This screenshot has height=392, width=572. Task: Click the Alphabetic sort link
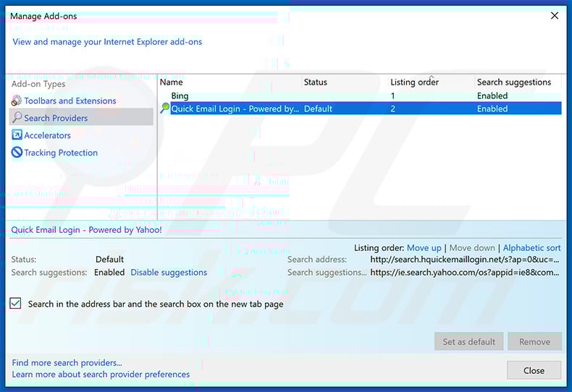[x=532, y=248]
